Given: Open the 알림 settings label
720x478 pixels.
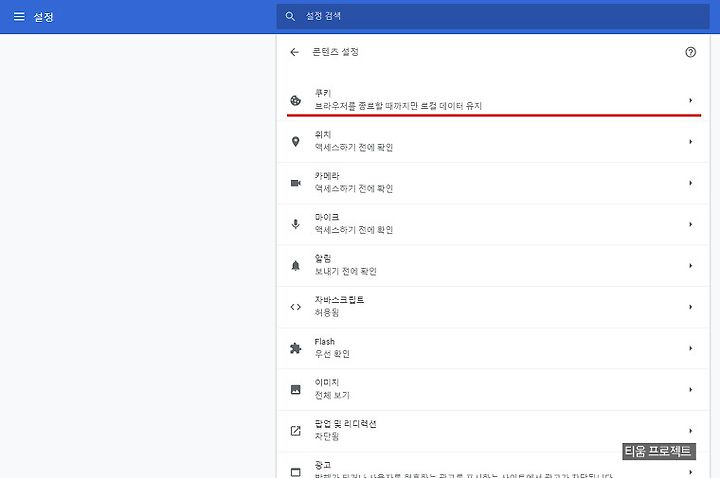Looking at the screenshot, I should click(x=322, y=259).
